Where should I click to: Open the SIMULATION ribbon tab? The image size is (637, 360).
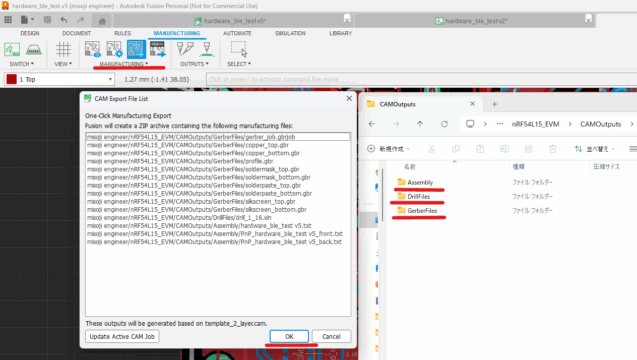coord(290,33)
